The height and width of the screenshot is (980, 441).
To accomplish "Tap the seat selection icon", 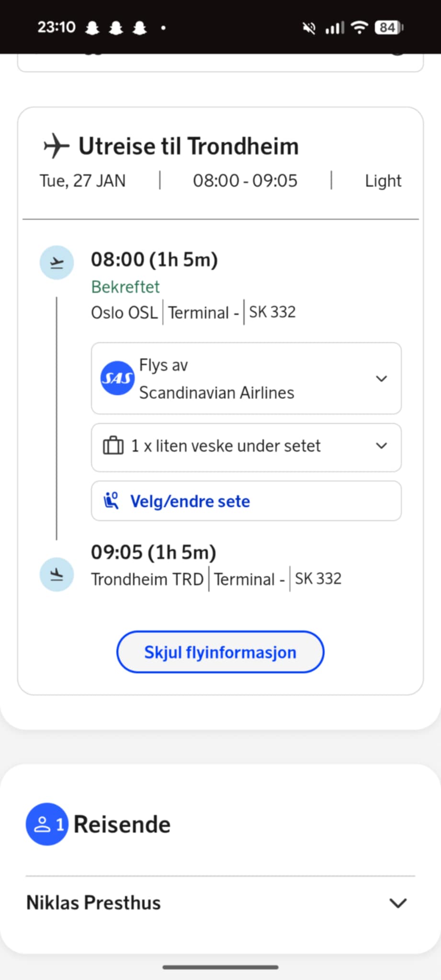I will coord(111,501).
